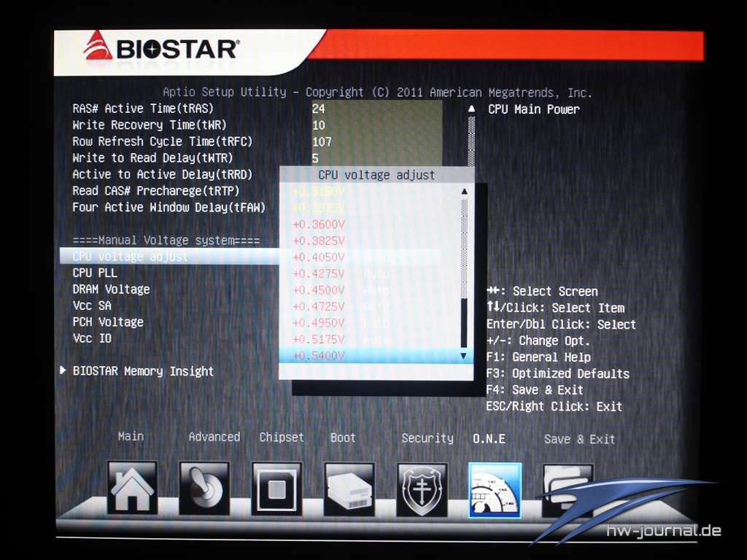
Task: Select Row Refresh Cycle Time(tRFC) row
Action: point(163,141)
